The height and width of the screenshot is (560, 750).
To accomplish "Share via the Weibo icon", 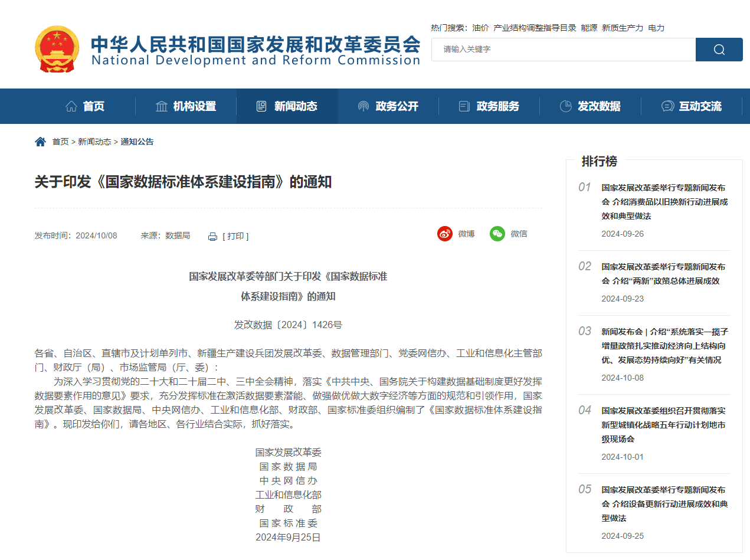I will (445, 234).
